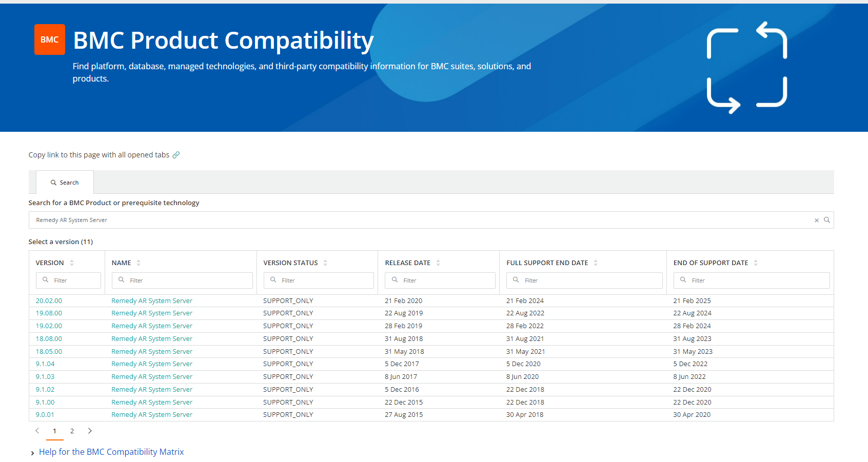Screen dimensions: 868x462
Task: Click Remedy AR System Server in 20.02.00 row
Action: point(152,300)
